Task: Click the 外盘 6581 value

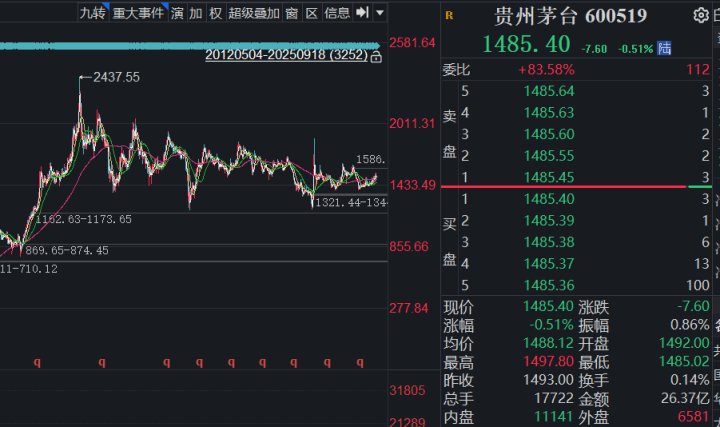Action: (x=693, y=416)
